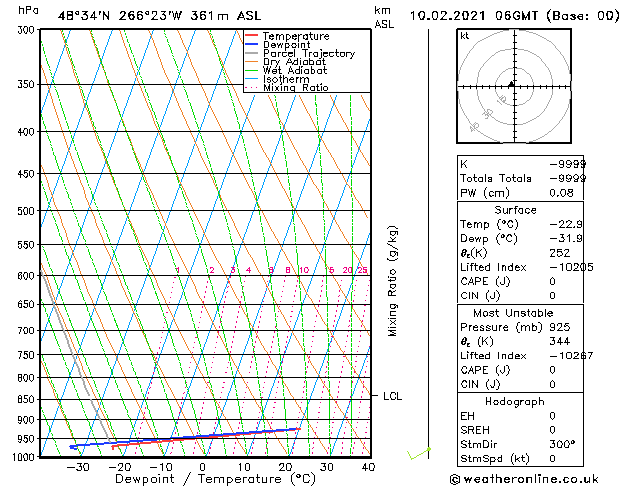Click the gray Parcel Trajectory legend line
Image resolution: width=629 pixels, height=486 pixels.
251,53
